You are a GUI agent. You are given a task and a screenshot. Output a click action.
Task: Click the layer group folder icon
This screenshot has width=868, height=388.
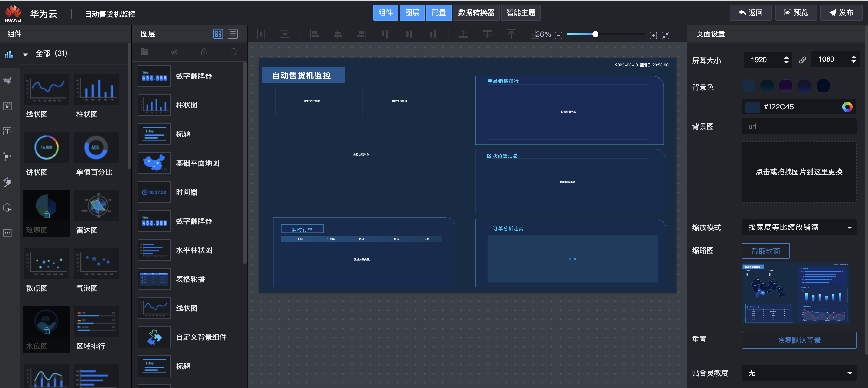(144, 52)
